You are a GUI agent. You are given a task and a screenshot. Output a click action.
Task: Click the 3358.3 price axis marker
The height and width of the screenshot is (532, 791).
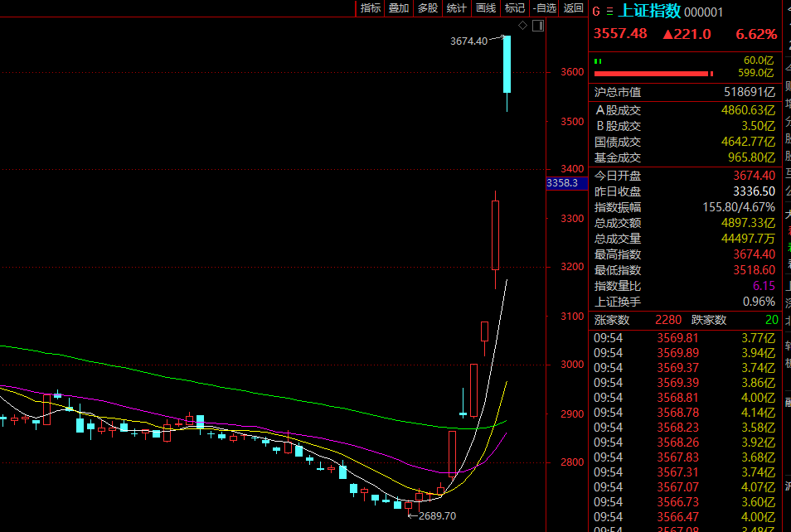click(x=562, y=182)
